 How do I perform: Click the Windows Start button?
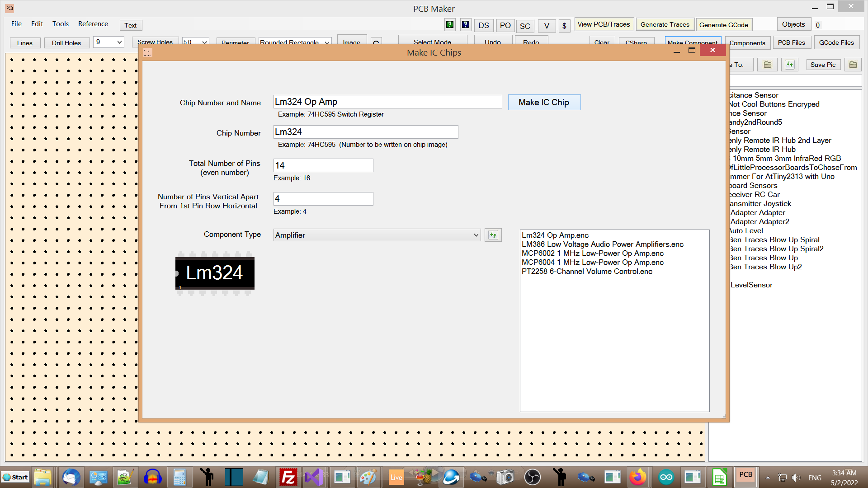(x=15, y=477)
